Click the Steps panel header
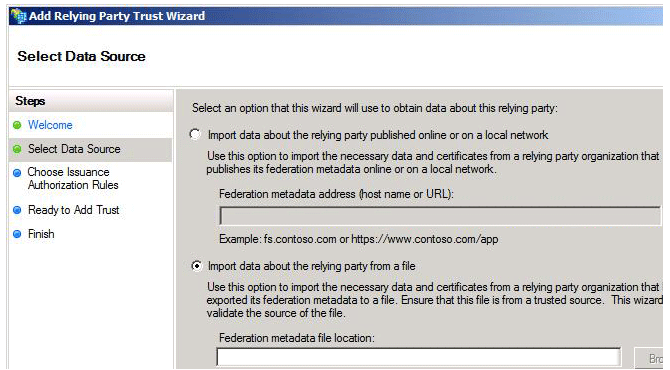Viewport: 670px width, 370px height. (91, 101)
